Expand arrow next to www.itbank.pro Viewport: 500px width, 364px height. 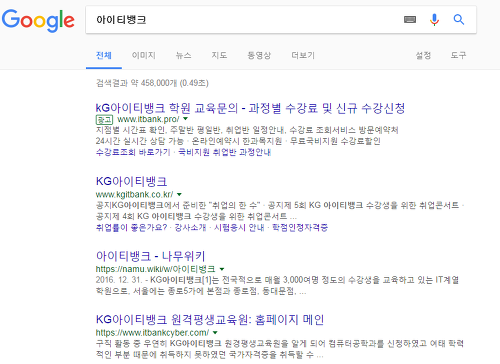tap(186, 119)
